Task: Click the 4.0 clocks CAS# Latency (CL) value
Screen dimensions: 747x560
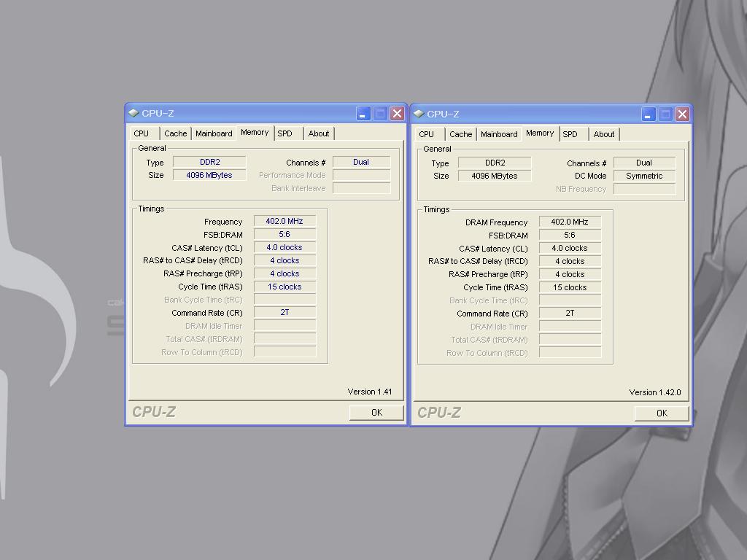Action: point(570,249)
